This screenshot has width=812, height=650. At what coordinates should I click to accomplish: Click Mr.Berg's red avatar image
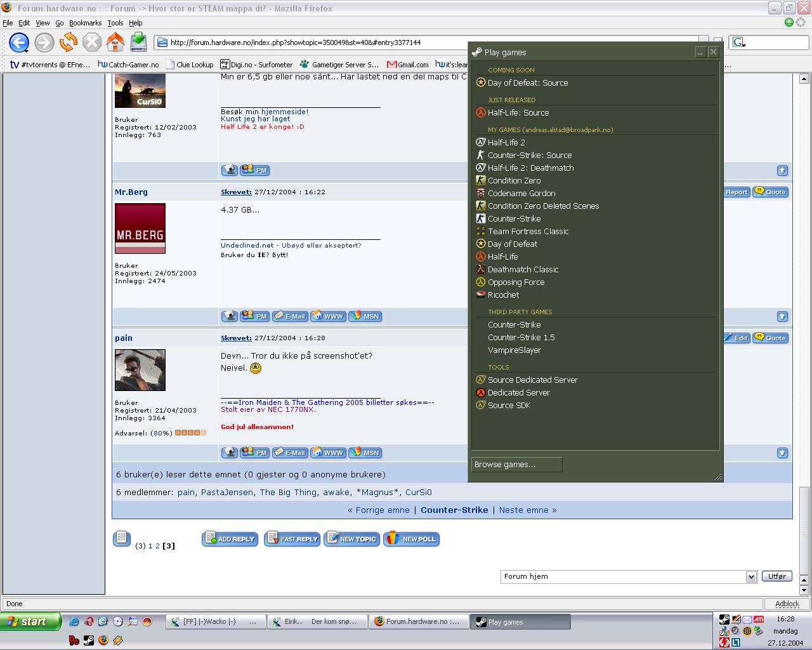(x=140, y=229)
